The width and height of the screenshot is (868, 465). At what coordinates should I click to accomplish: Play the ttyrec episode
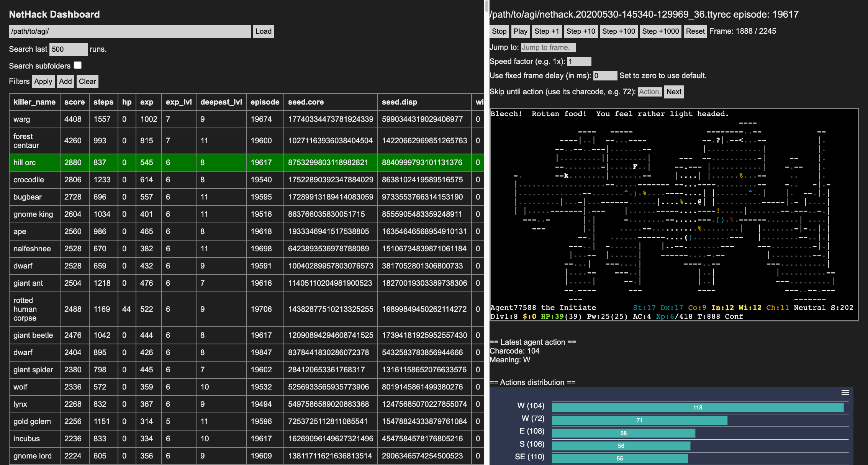coord(520,31)
